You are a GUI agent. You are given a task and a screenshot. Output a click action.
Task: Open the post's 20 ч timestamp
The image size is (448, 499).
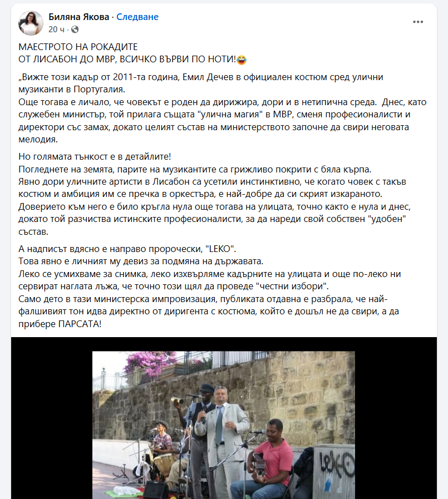tap(56, 29)
